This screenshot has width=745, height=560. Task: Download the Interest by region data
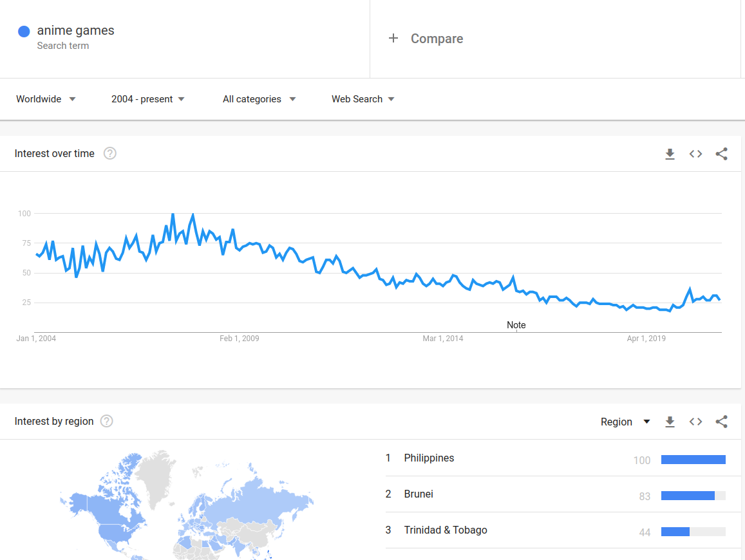click(670, 422)
